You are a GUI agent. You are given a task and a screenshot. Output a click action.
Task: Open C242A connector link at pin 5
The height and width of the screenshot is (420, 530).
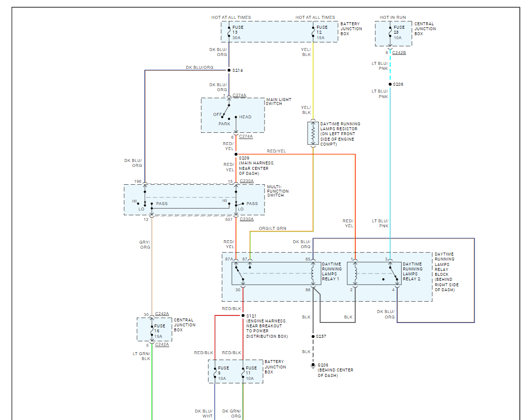[x=162, y=345]
